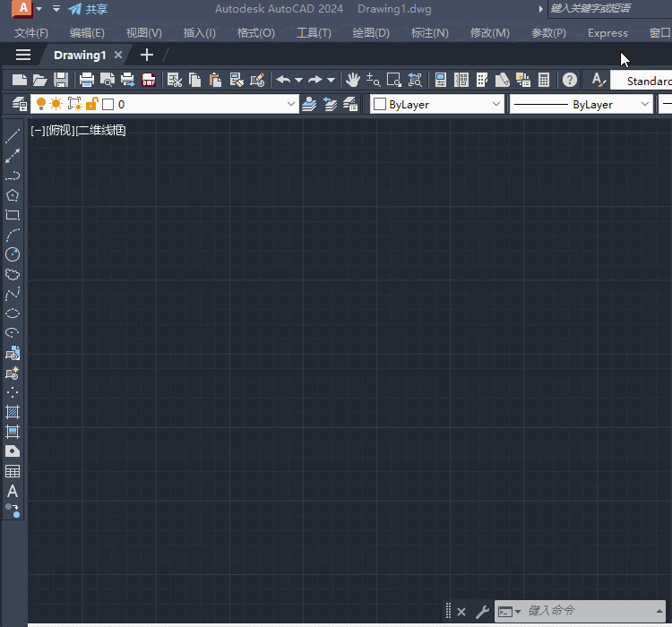
Task: Toggle layer freeze sun icon
Action: [x=56, y=104]
